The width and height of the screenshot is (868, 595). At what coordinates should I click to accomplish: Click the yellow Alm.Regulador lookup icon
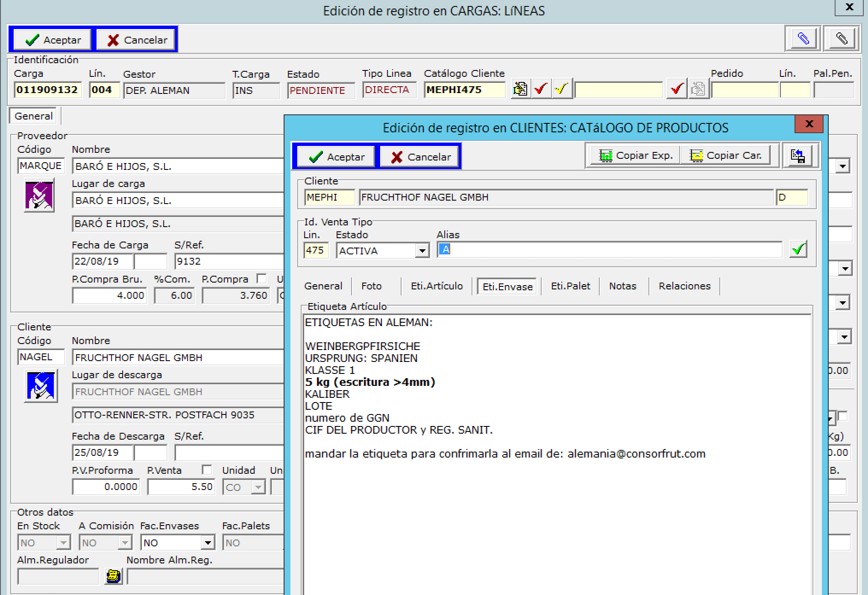[113, 577]
